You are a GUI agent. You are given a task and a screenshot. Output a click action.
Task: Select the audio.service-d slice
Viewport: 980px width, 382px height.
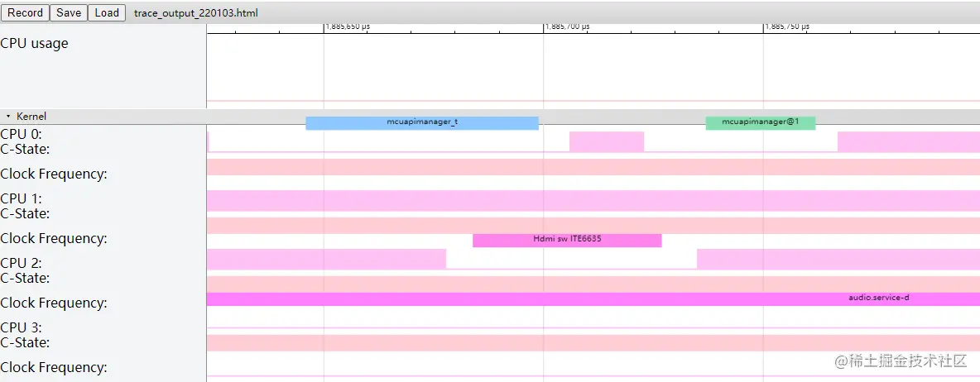pos(593,298)
